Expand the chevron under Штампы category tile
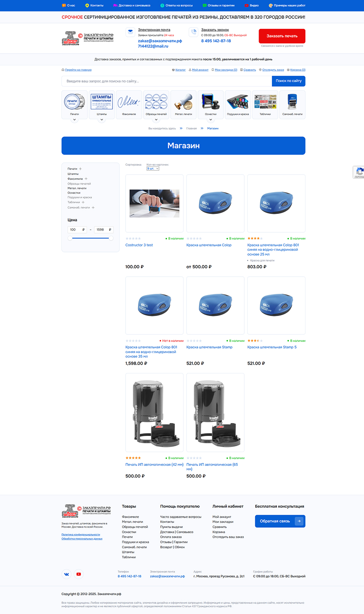Image resolution: width=364 pixels, height=614 pixels. (102, 120)
